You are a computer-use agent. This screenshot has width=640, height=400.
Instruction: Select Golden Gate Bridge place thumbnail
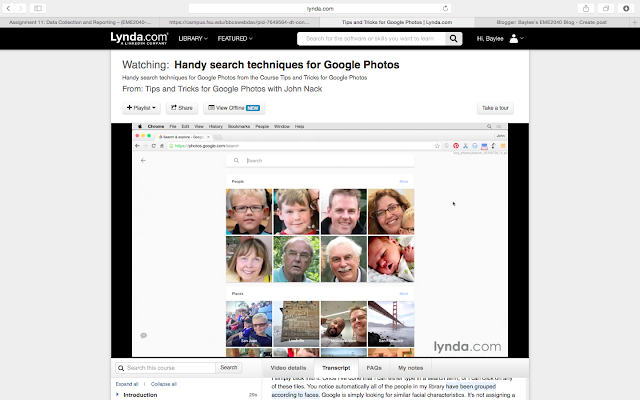(x=391, y=324)
